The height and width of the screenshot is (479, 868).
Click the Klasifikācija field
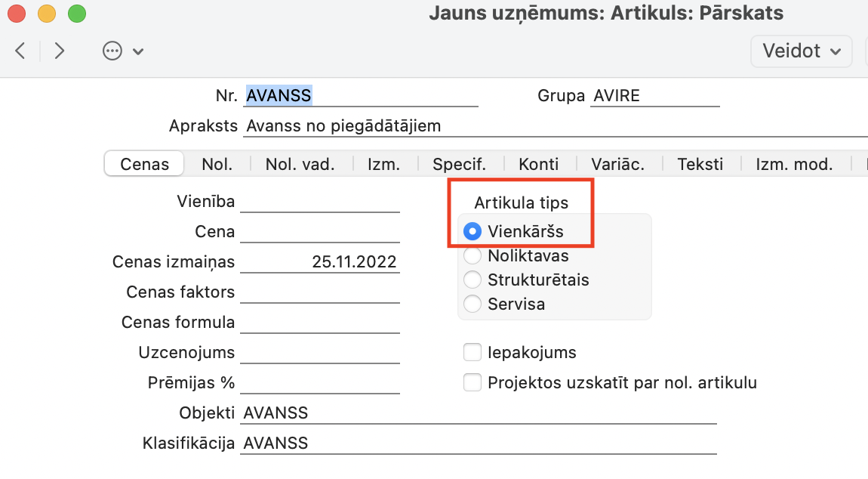click(478, 443)
